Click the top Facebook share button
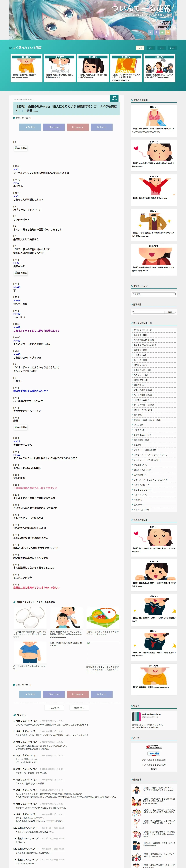The height and width of the screenshot is (868, 186). pyautogui.click(x=54, y=127)
